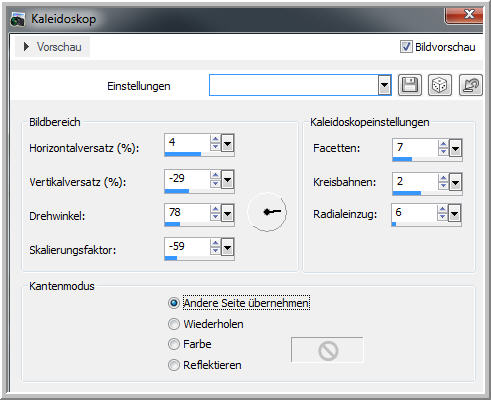Open the Skalierungsfaktor dropdown arrow
This screenshot has width=491, height=400.
tap(227, 248)
